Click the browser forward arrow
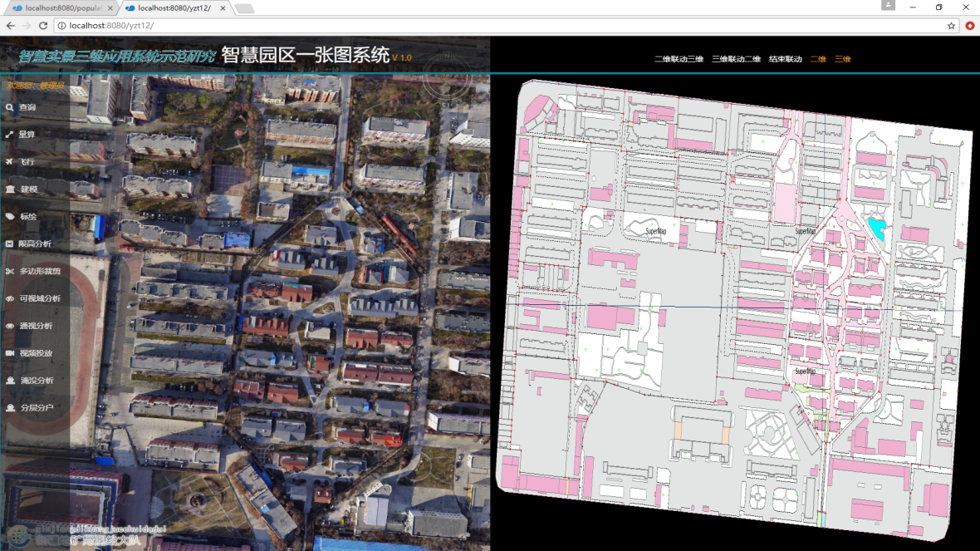 point(27,26)
